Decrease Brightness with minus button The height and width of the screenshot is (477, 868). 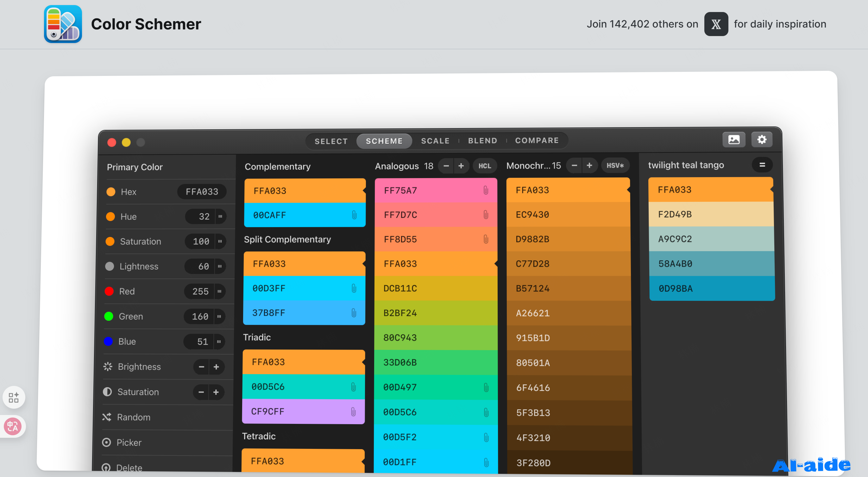click(x=202, y=367)
